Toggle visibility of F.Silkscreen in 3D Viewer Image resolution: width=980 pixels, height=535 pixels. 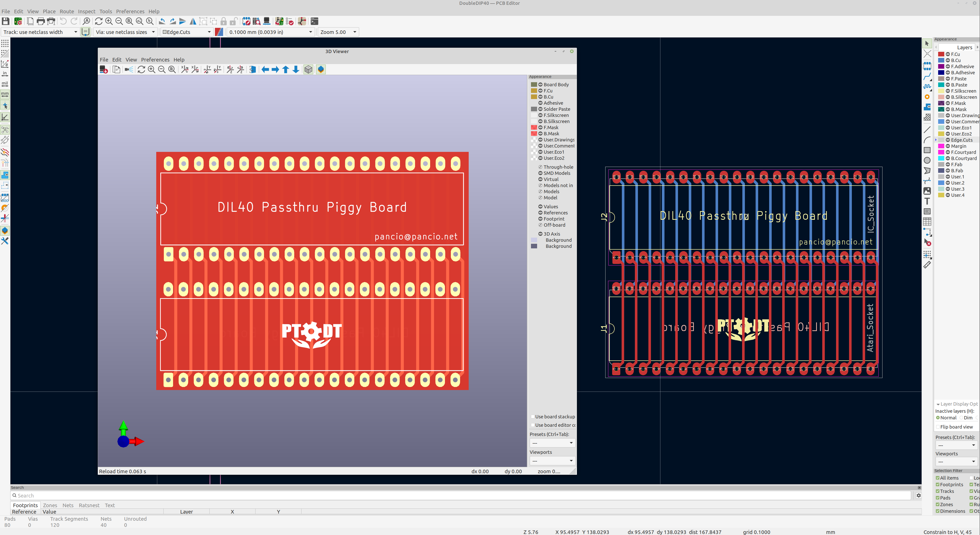[x=540, y=115]
